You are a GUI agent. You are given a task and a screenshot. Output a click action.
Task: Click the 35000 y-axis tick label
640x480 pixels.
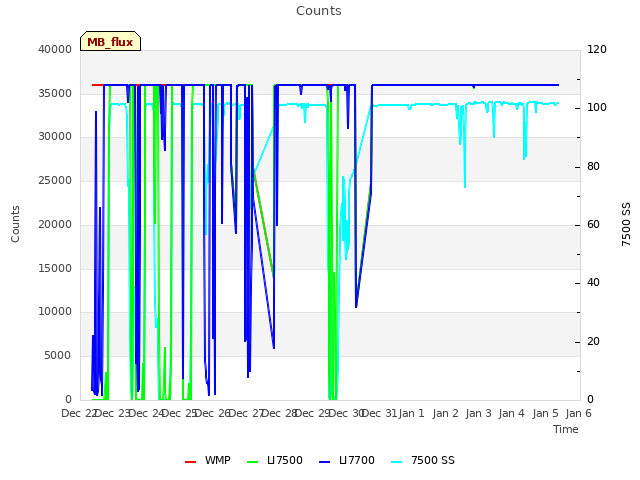click(55, 93)
